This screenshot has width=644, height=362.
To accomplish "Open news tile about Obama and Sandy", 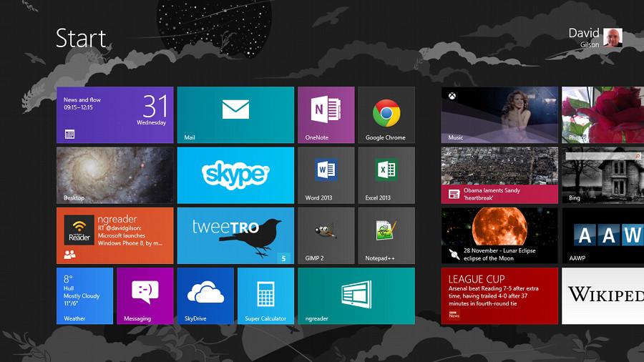I will (500, 175).
